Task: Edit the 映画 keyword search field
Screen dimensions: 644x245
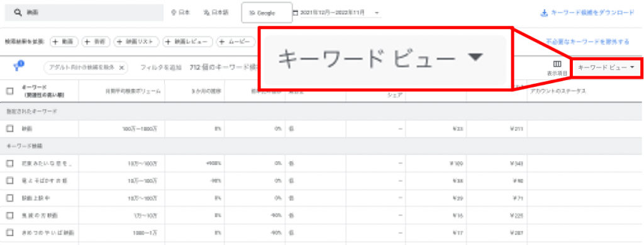Action: pos(84,13)
